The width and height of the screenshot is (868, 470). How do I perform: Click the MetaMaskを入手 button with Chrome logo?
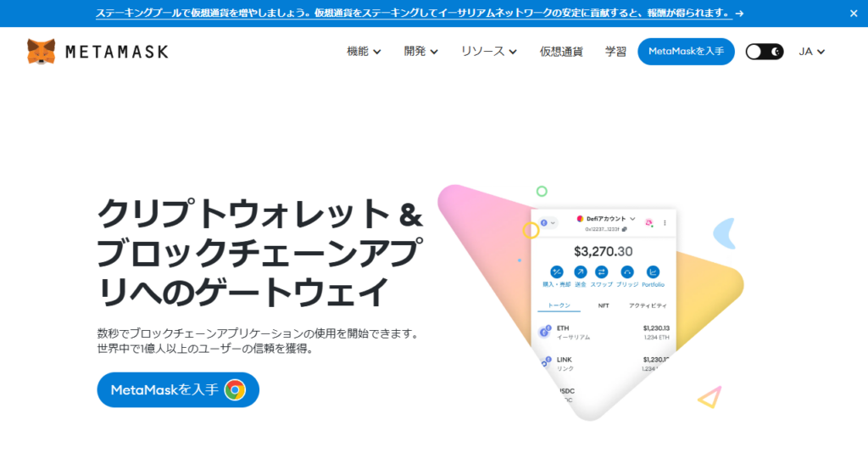click(x=178, y=389)
